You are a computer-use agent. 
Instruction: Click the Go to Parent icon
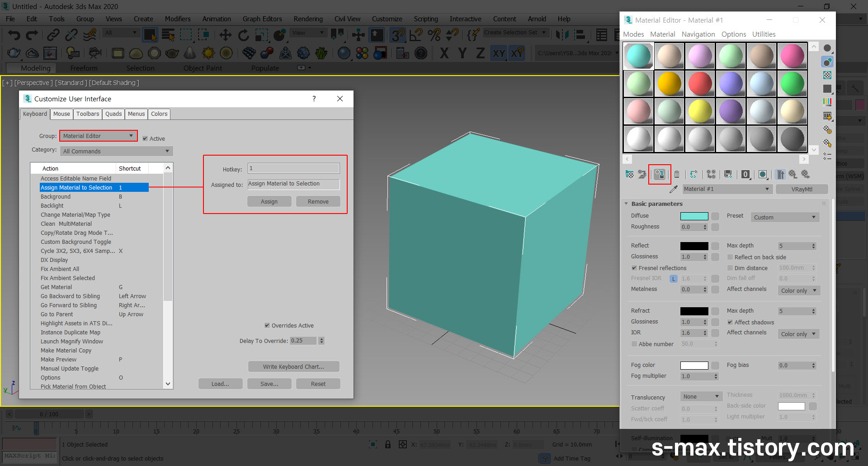click(793, 174)
